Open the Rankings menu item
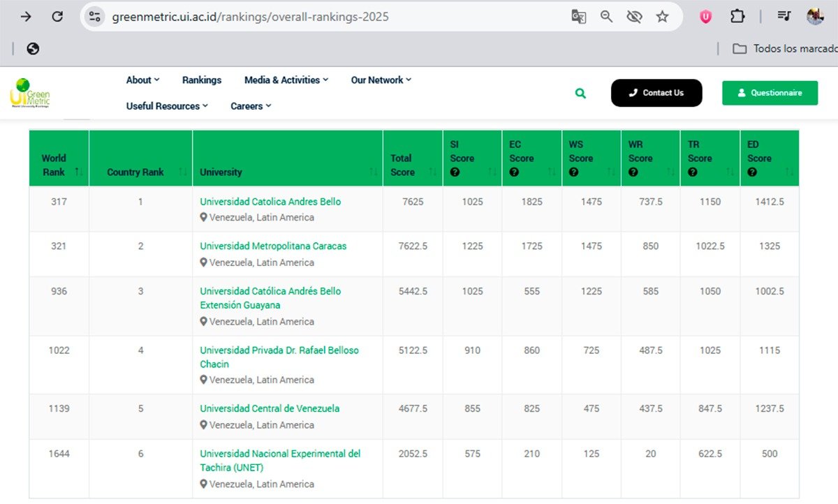The height and width of the screenshot is (504, 838). [x=202, y=80]
